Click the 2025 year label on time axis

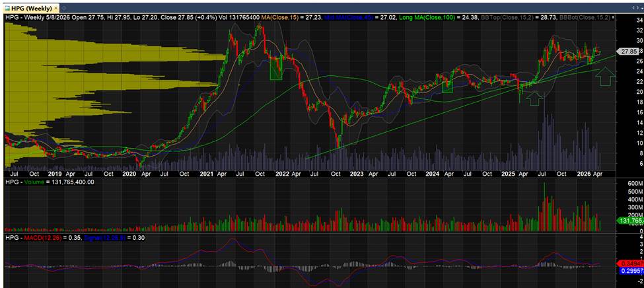click(509, 174)
